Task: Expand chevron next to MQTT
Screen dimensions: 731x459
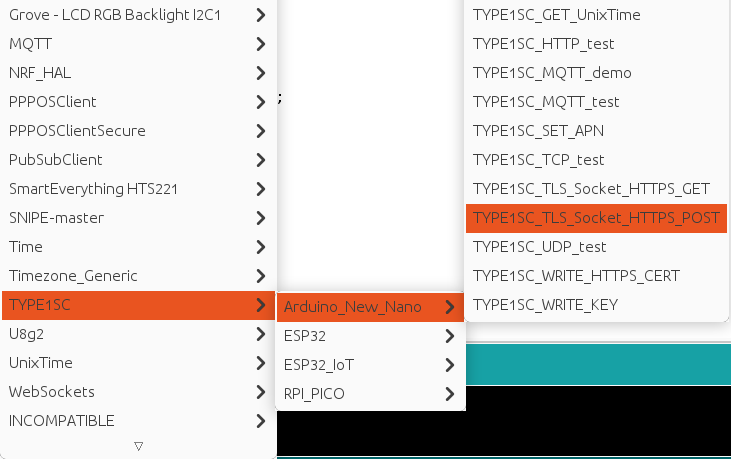Action: [261, 44]
